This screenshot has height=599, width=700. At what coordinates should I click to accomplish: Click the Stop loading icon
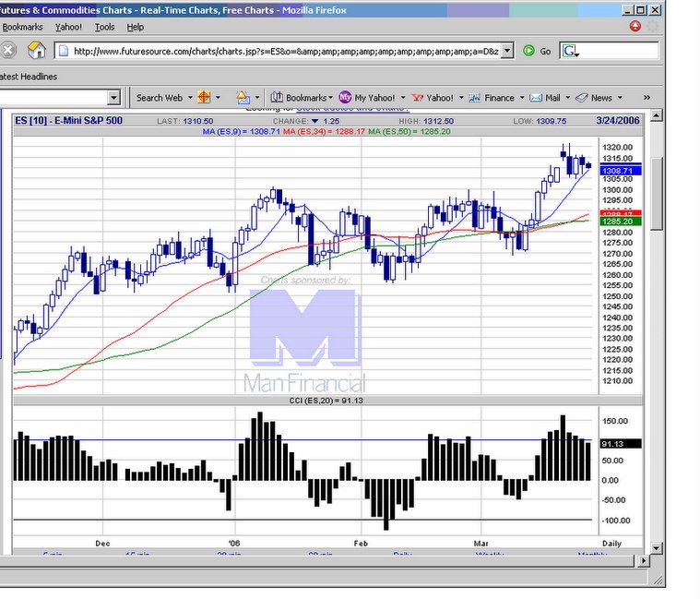[7, 51]
